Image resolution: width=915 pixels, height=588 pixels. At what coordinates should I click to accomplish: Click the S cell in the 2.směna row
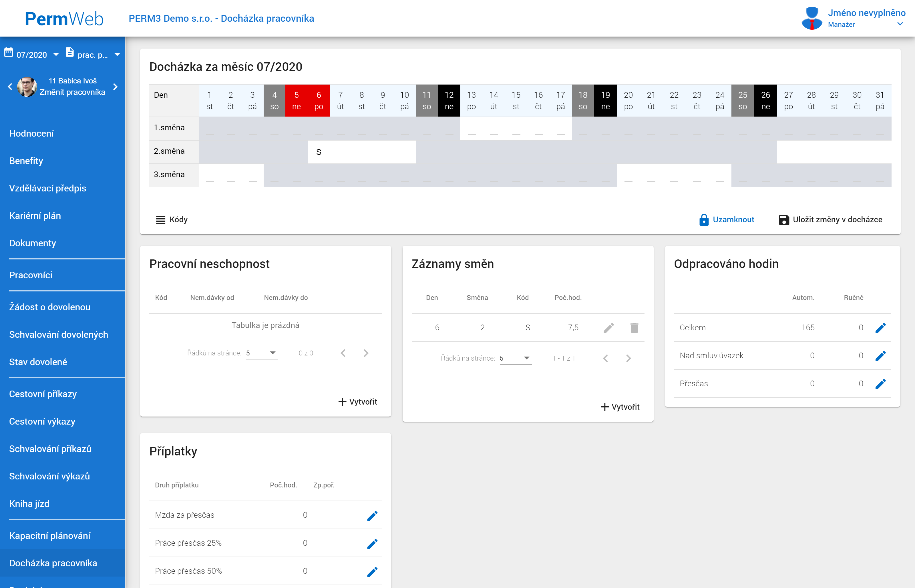(x=319, y=152)
